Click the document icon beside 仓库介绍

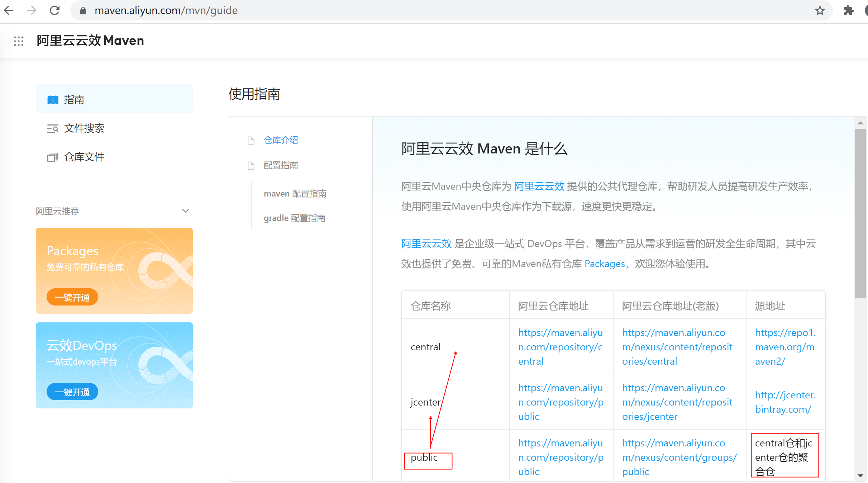pos(251,140)
